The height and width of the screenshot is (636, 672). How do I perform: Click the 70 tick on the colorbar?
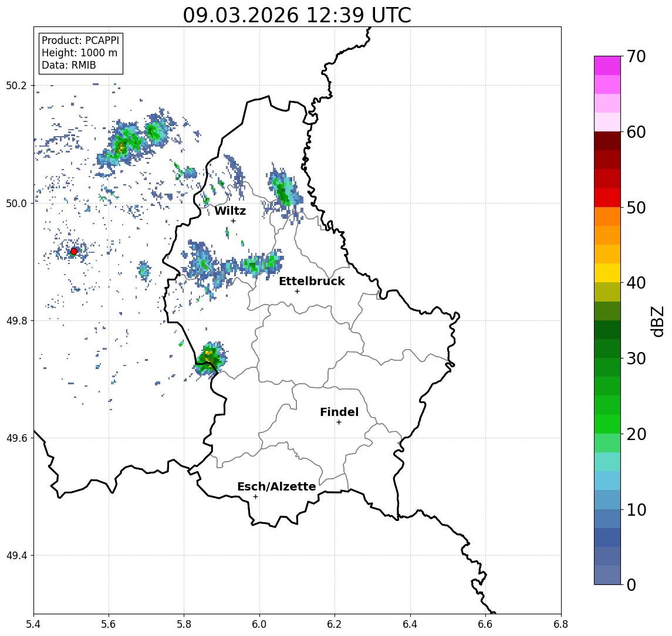coord(636,56)
